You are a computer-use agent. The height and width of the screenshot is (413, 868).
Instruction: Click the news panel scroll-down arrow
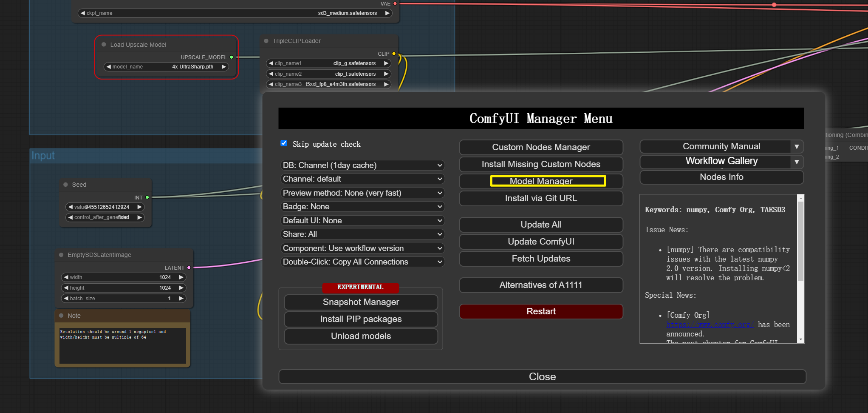(x=800, y=339)
